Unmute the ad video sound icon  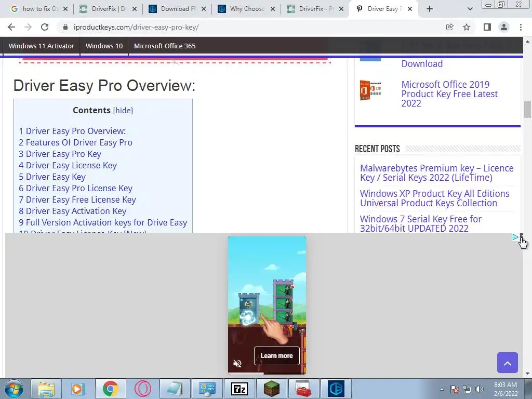(x=237, y=364)
